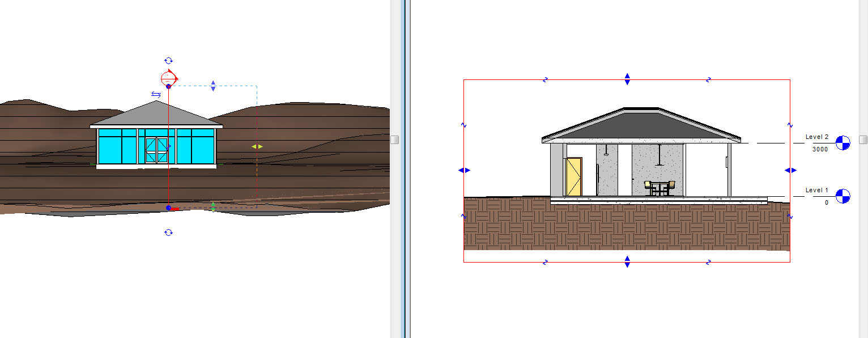This screenshot has width=868, height=338.
Task: Flip the section using the double-arrow flip control
Action: 156,95
